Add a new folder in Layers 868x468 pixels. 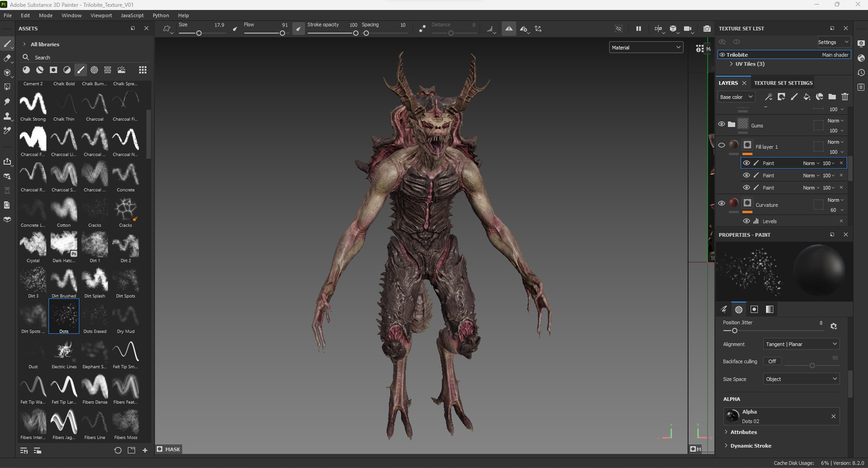[x=832, y=97]
